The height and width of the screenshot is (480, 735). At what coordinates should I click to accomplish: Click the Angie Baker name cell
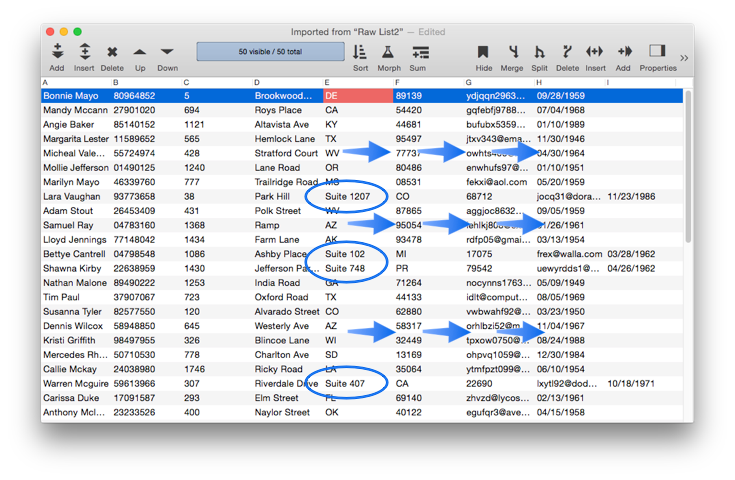(76, 125)
